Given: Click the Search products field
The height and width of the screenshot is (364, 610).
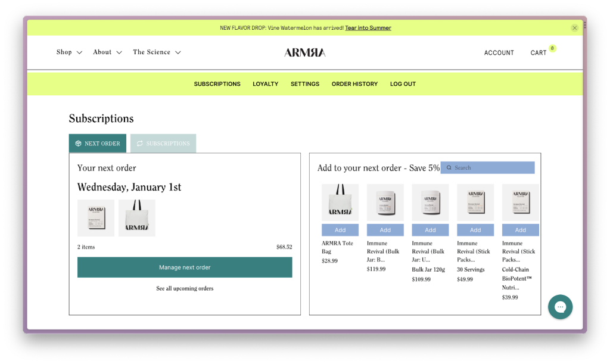Looking at the screenshot, I should (487, 167).
